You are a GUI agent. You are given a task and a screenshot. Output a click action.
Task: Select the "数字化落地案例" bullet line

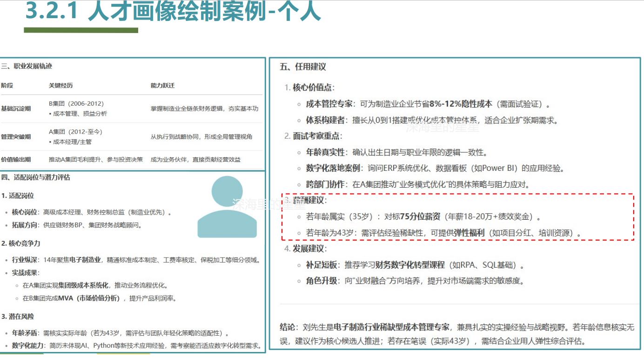[x=436, y=168]
